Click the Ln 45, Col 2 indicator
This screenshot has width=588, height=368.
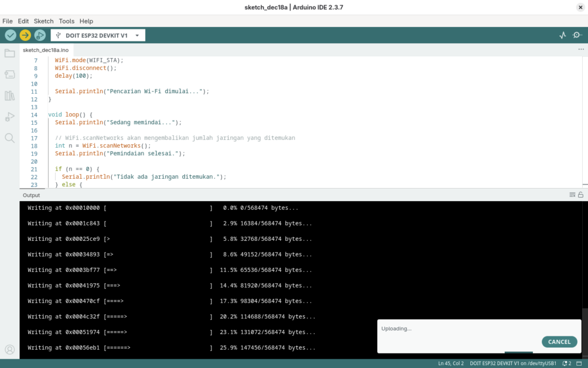point(450,363)
